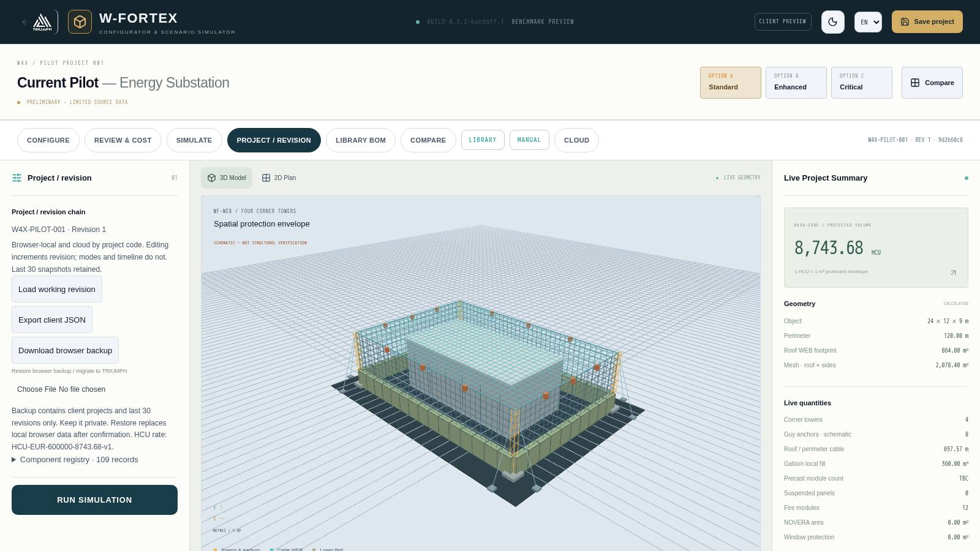Viewport: 980px width, 551px height.
Task: Load working revision
Action: click(x=57, y=289)
